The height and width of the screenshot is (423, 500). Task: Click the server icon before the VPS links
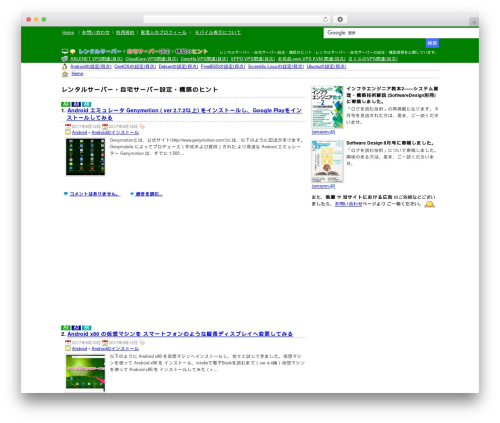65,59
